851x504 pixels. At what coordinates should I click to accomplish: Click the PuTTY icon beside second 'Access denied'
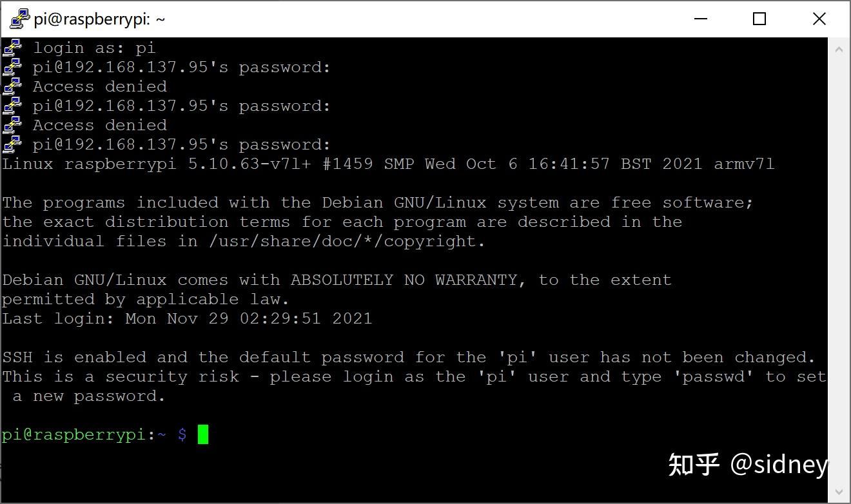[x=12, y=125]
